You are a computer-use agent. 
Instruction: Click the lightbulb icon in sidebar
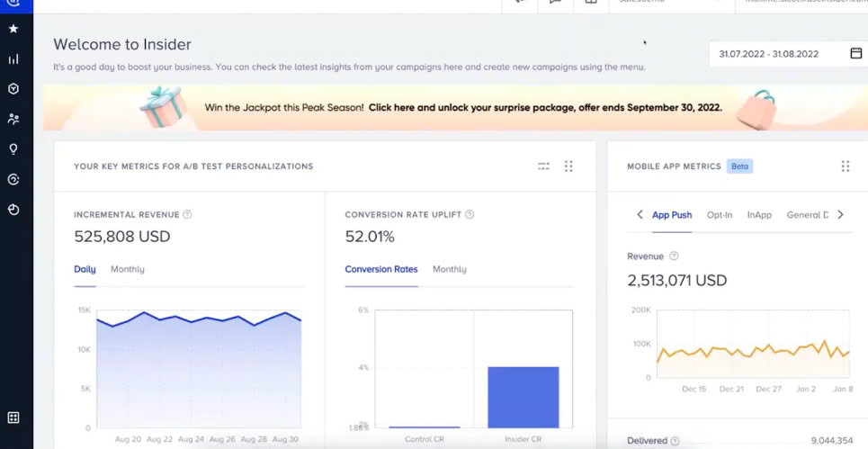click(x=13, y=149)
